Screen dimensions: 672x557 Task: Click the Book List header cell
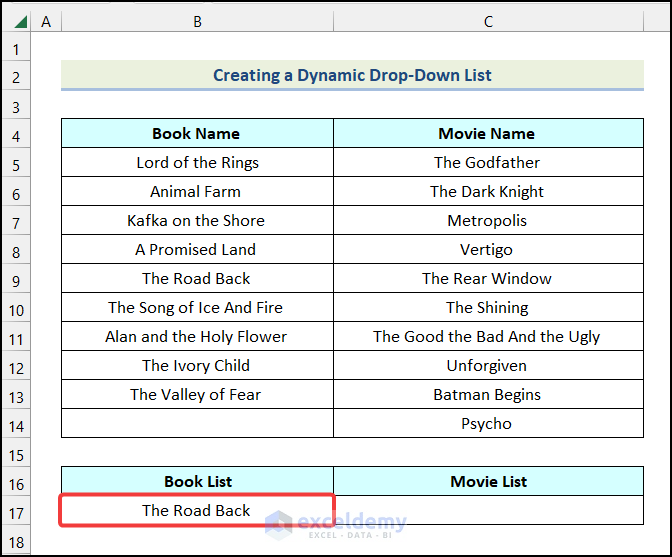pyautogui.click(x=197, y=482)
